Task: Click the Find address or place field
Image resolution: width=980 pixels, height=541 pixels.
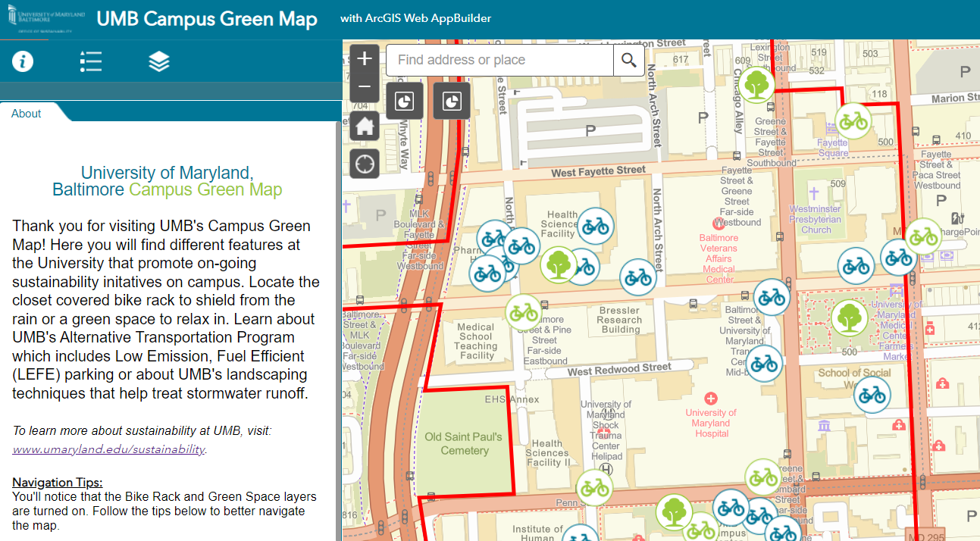Action: [500, 60]
